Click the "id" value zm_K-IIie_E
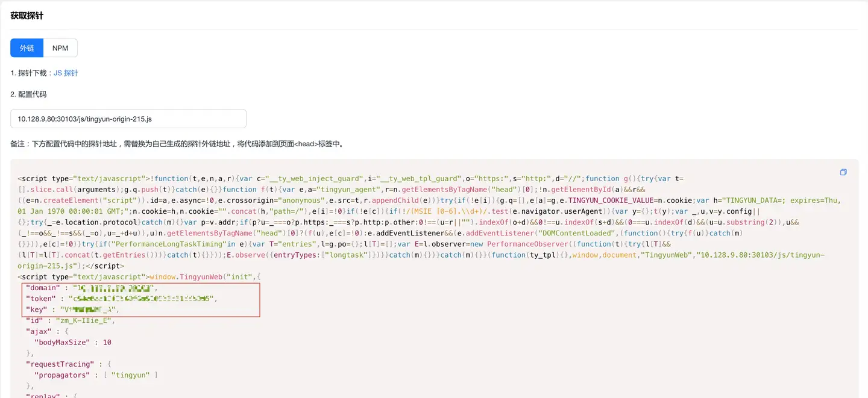The height and width of the screenshot is (398, 868). pyautogui.click(x=84, y=320)
